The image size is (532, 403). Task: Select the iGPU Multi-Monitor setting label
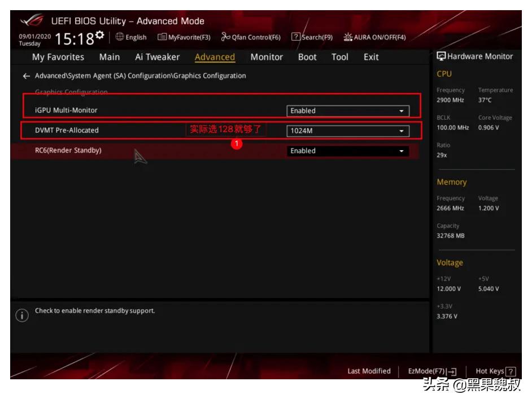tap(66, 110)
